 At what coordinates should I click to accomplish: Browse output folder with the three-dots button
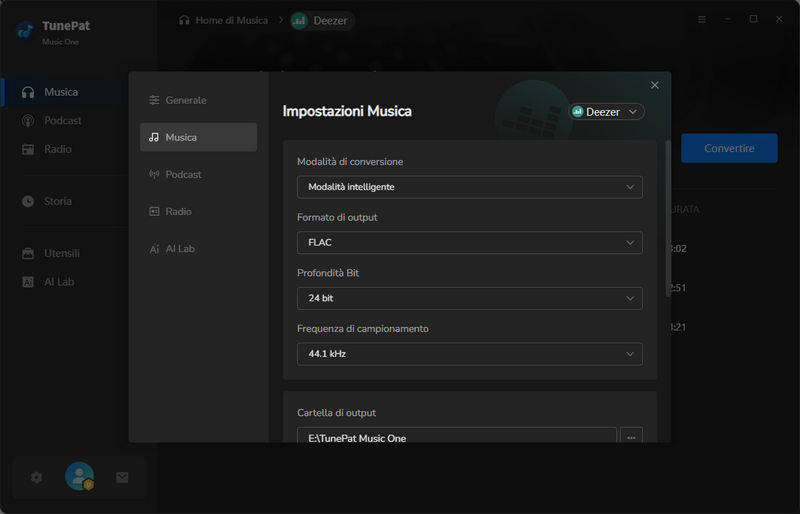point(631,435)
